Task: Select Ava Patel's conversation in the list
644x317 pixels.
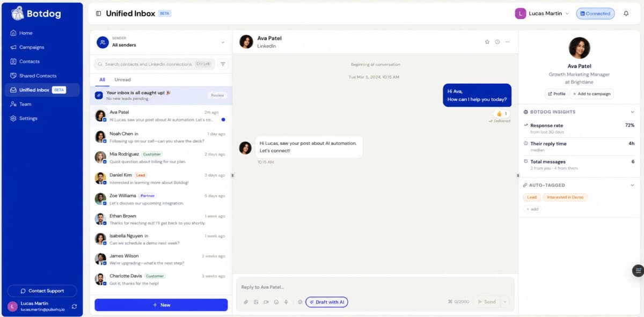Action: pyautogui.click(x=161, y=116)
